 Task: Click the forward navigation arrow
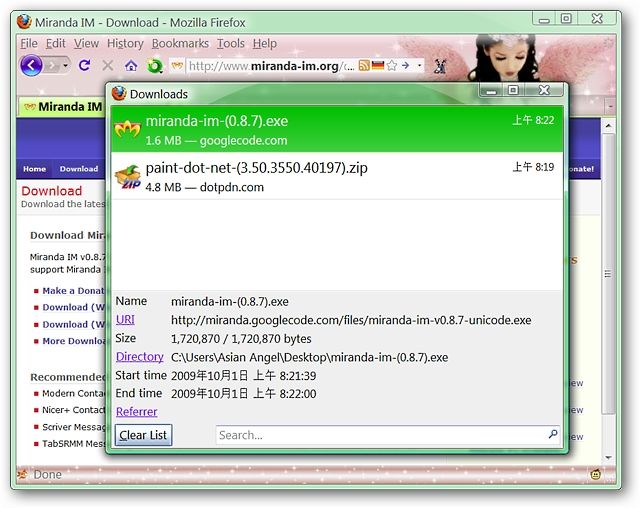pyautogui.click(x=52, y=65)
